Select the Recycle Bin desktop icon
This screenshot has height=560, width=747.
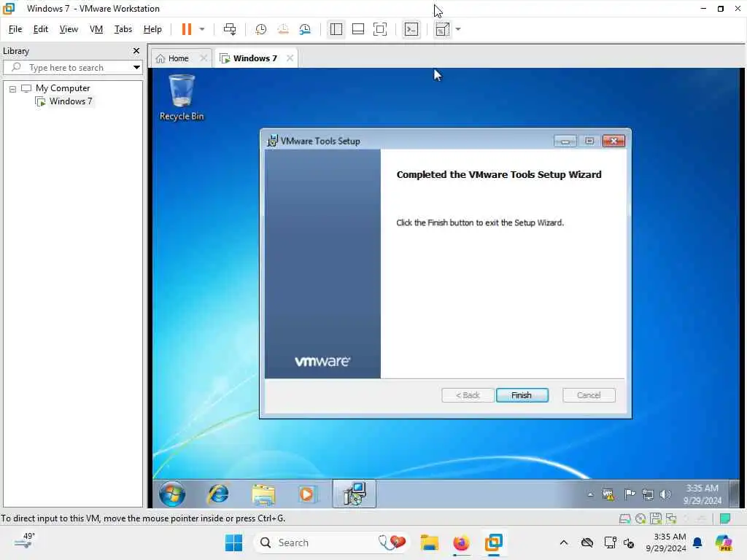[x=182, y=98]
